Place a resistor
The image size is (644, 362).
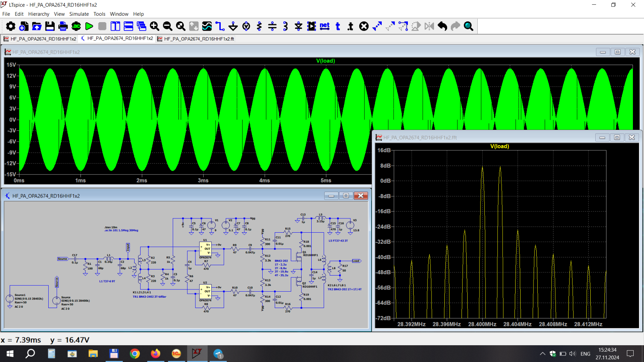point(259,26)
